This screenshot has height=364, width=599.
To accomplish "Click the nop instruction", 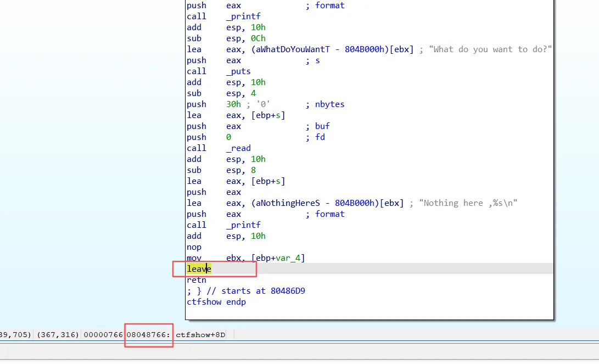I will pos(194,247).
